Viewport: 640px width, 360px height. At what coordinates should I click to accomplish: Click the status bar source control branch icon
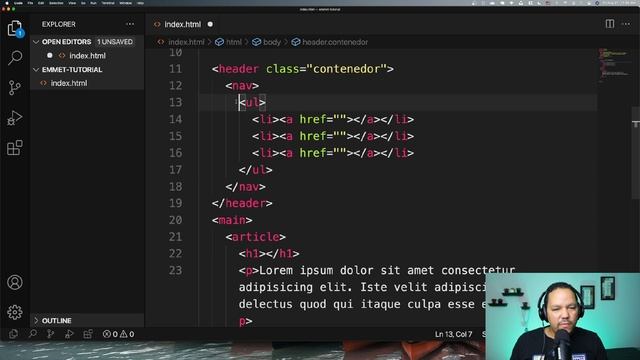[51, 334]
